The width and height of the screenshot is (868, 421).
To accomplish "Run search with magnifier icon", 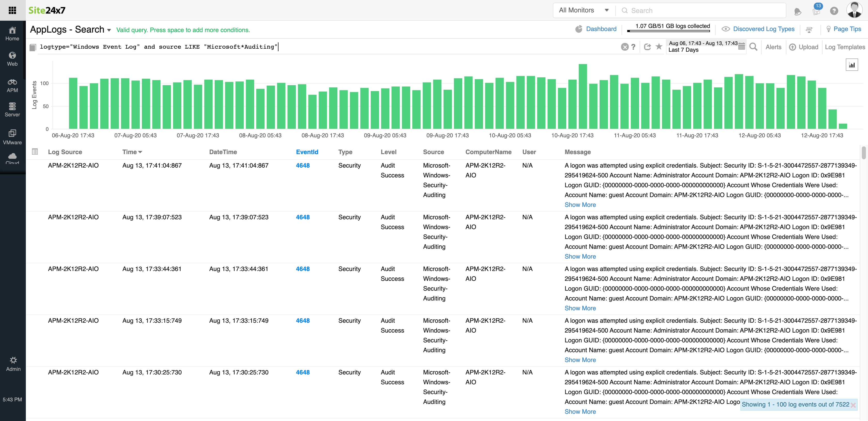I will click(x=754, y=47).
